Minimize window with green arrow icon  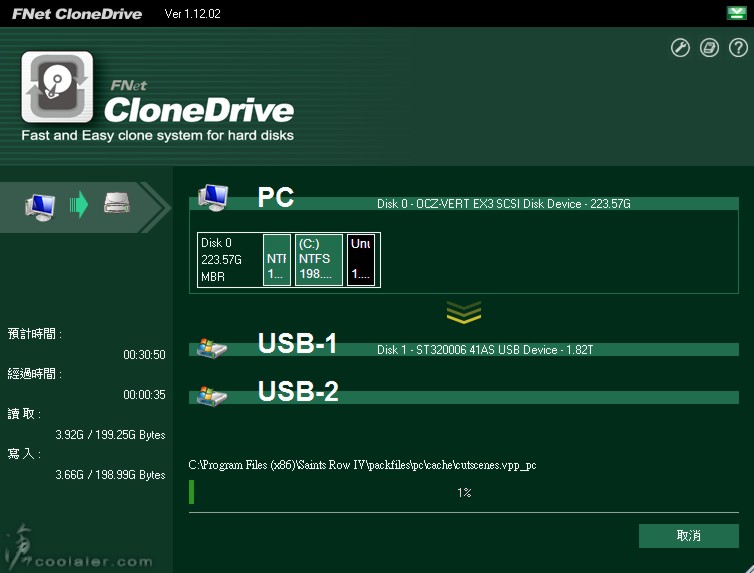tap(736, 13)
